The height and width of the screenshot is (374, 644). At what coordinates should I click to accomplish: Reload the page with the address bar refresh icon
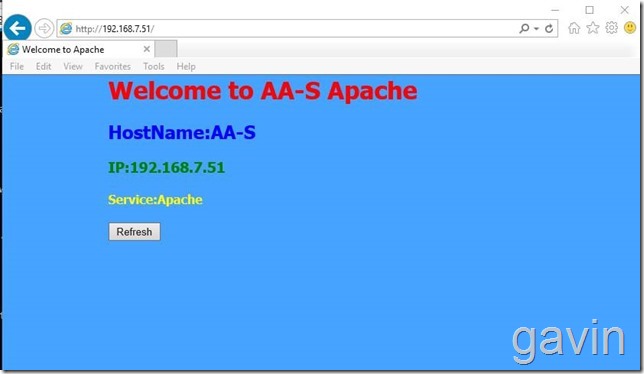(549, 28)
